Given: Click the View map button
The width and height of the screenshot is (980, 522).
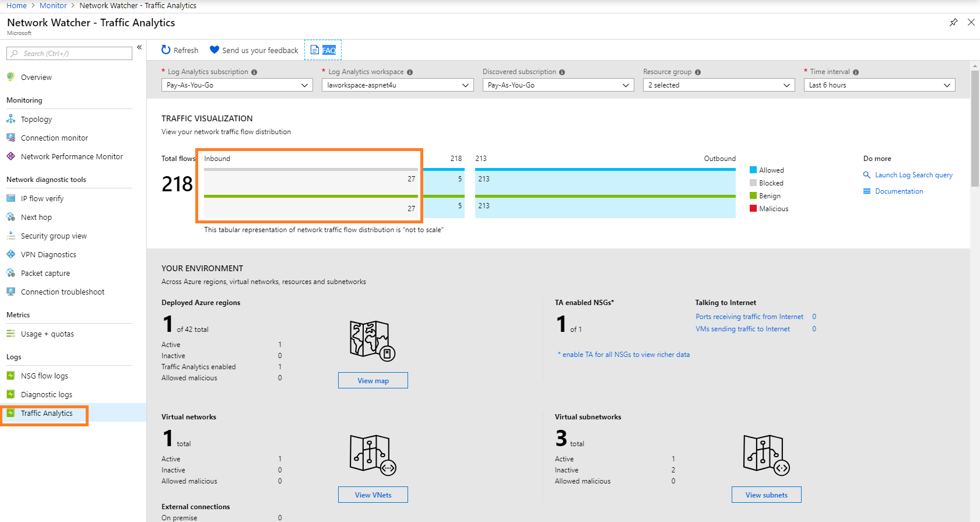Looking at the screenshot, I should tap(373, 380).
